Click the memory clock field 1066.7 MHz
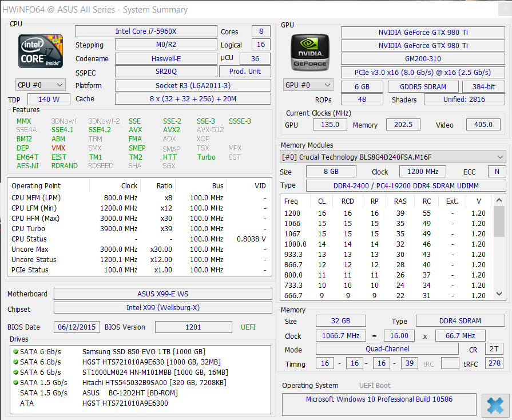512x420 pixels. [340, 336]
